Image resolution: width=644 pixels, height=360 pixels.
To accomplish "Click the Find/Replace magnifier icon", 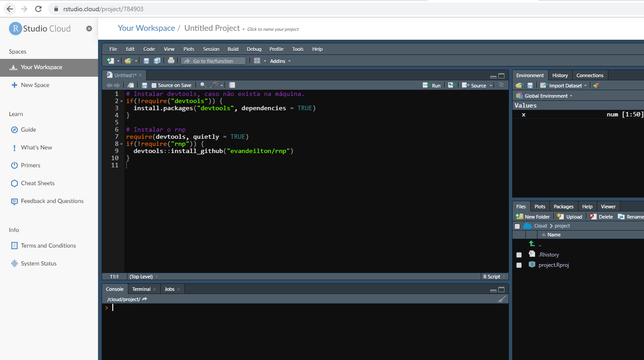I will click(203, 85).
